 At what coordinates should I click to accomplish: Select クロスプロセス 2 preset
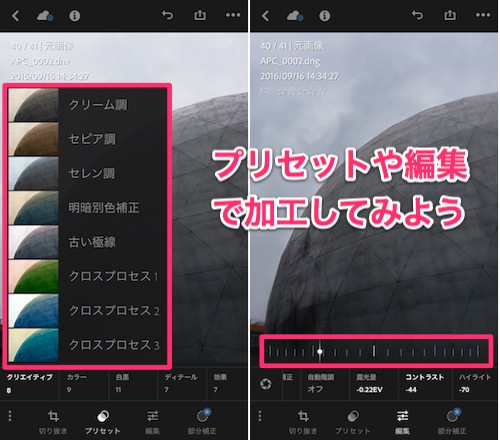click(87, 311)
